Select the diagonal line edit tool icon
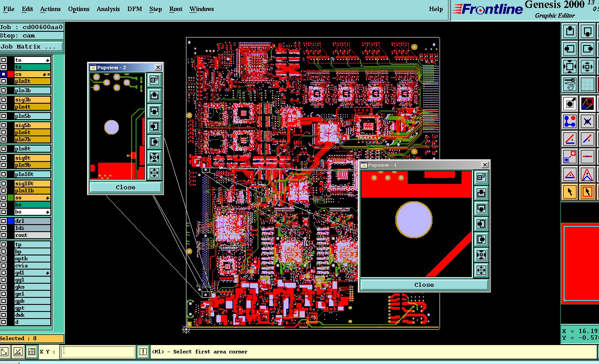 coord(588,139)
